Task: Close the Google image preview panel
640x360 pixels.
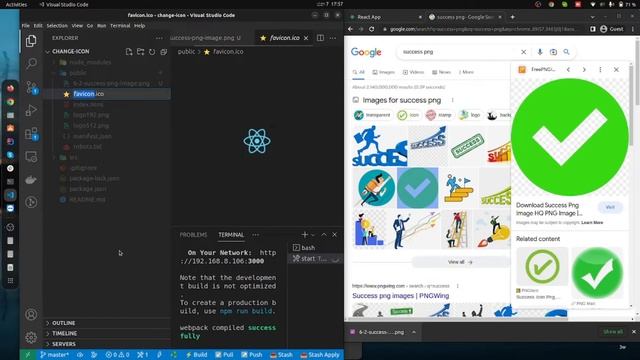Action: click(616, 70)
